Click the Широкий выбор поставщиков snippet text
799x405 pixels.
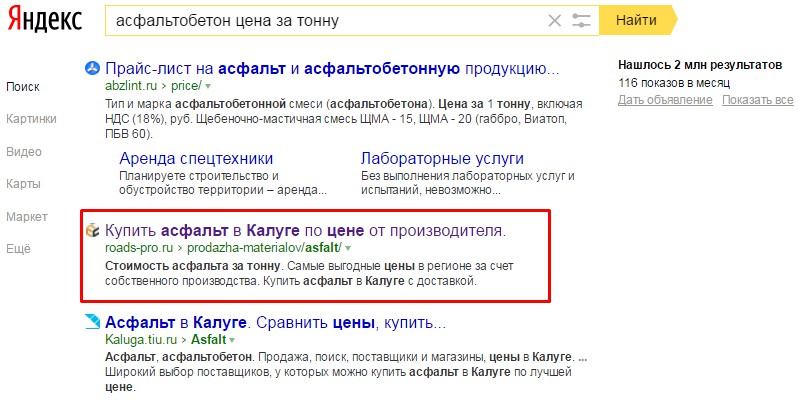[338, 379]
